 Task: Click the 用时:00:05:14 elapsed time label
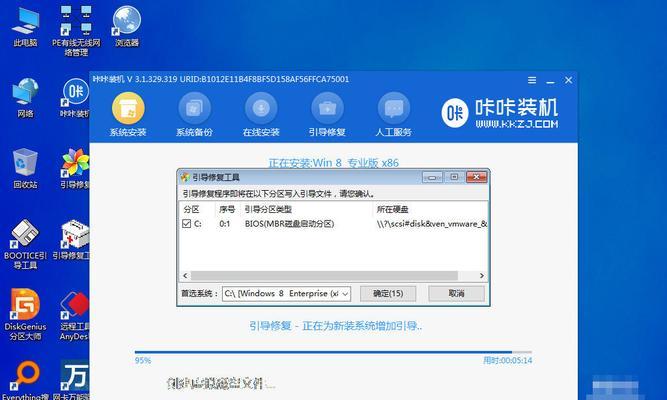[x=507, y=360]
